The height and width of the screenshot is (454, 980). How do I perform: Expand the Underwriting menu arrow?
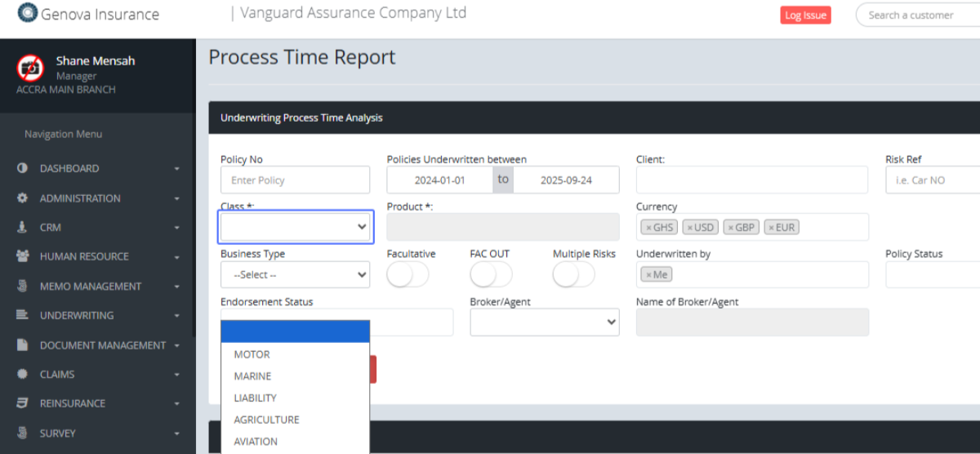click(177, 316)
